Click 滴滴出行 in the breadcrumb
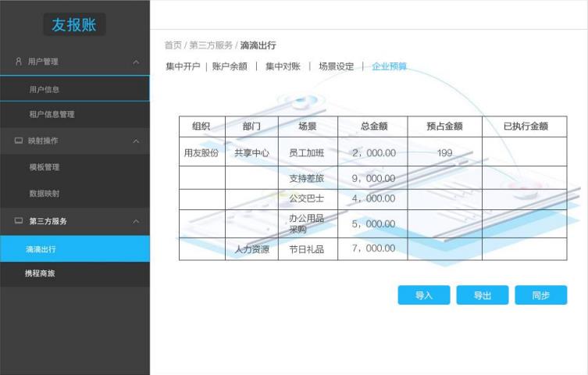This screenshot has height=375, width=588. [258, 45]
